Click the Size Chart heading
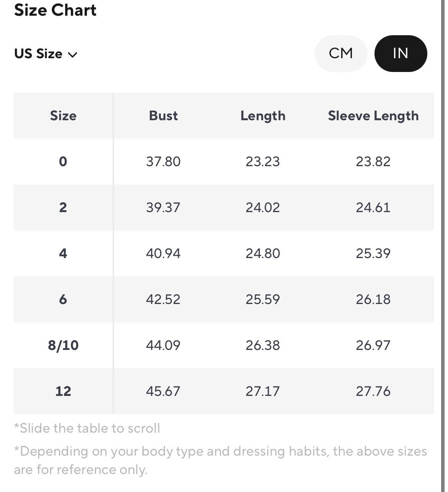The image size is (448, 492). [x=56, y=10]
